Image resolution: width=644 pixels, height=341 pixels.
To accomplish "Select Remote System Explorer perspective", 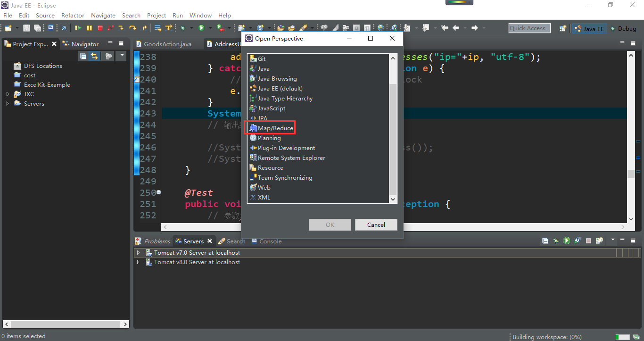I will [x=288, y=158].
